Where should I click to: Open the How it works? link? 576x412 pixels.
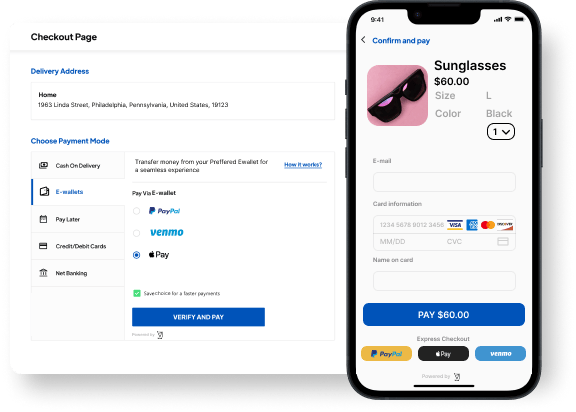pyautogui.click(x=303, y=165)
